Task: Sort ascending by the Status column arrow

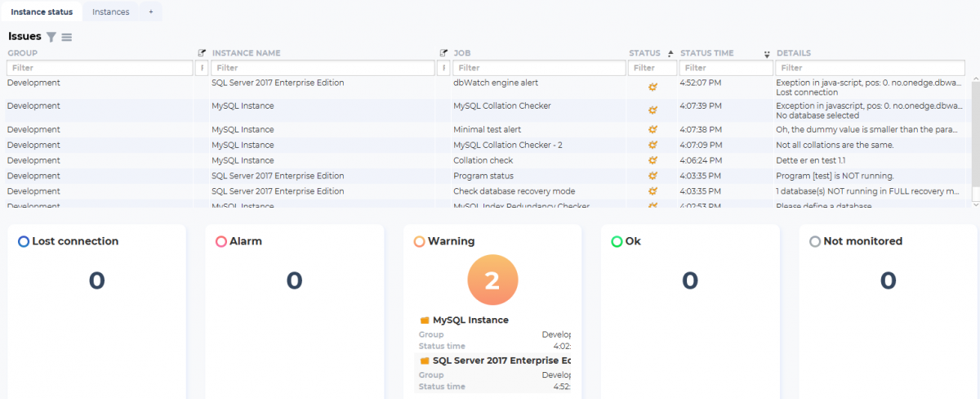Action: coord(670,54)
